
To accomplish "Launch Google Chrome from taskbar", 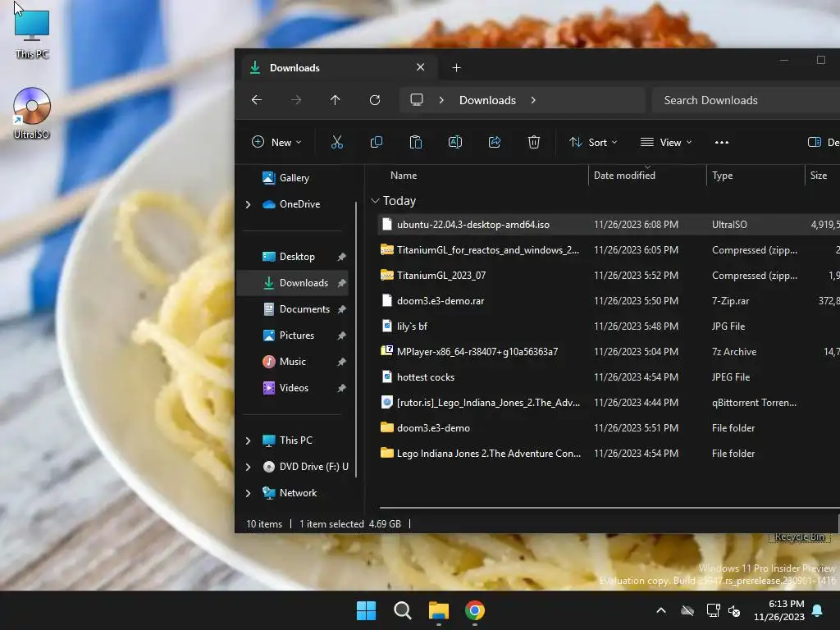I will [x=475, y=610].
